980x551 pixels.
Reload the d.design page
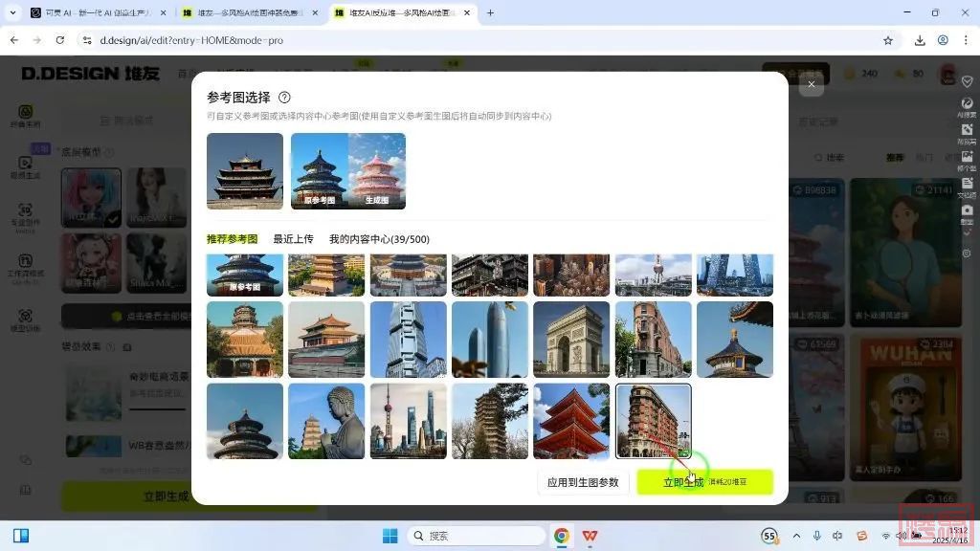pos(60,40)
